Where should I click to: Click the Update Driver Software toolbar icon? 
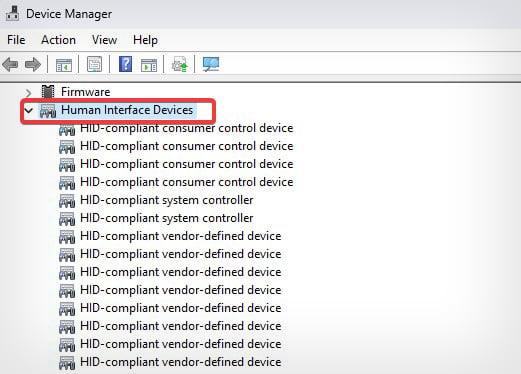[179, 64]
